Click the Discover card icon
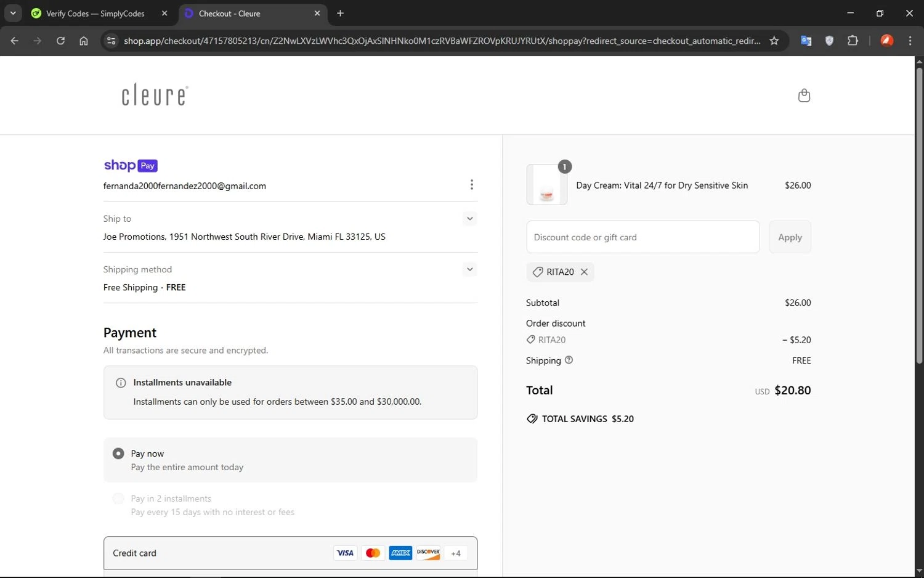 point(428,553)
